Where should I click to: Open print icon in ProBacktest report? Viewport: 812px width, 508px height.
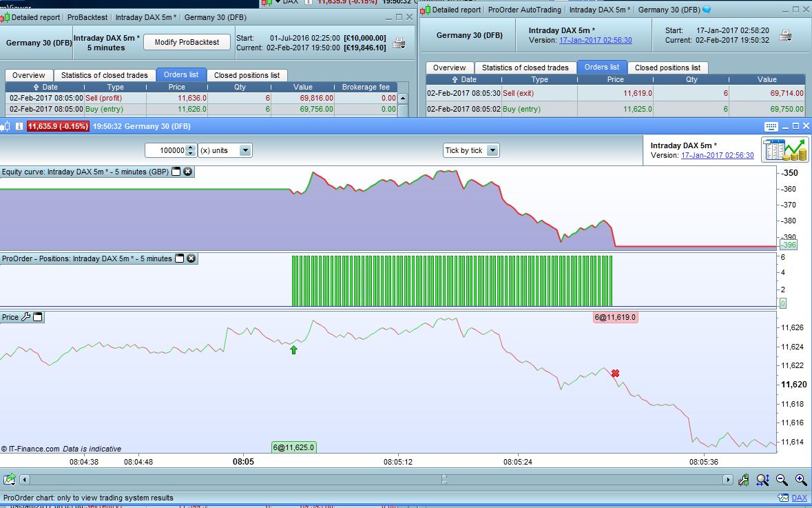[399, 43]
